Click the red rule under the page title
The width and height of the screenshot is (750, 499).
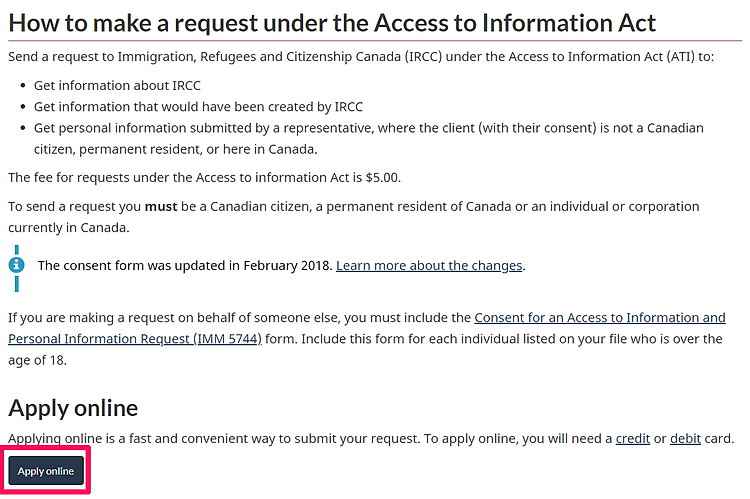coord(375,41)
